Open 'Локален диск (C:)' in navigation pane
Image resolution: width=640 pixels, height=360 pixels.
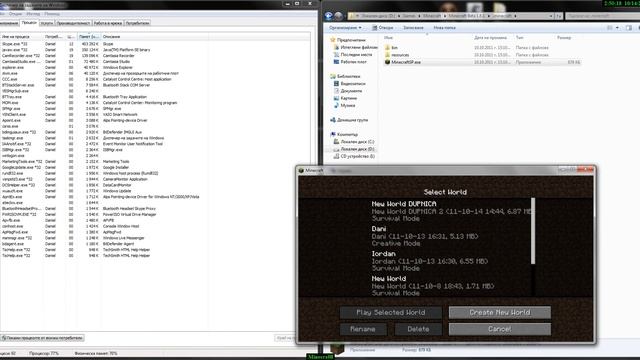[354, 142]
